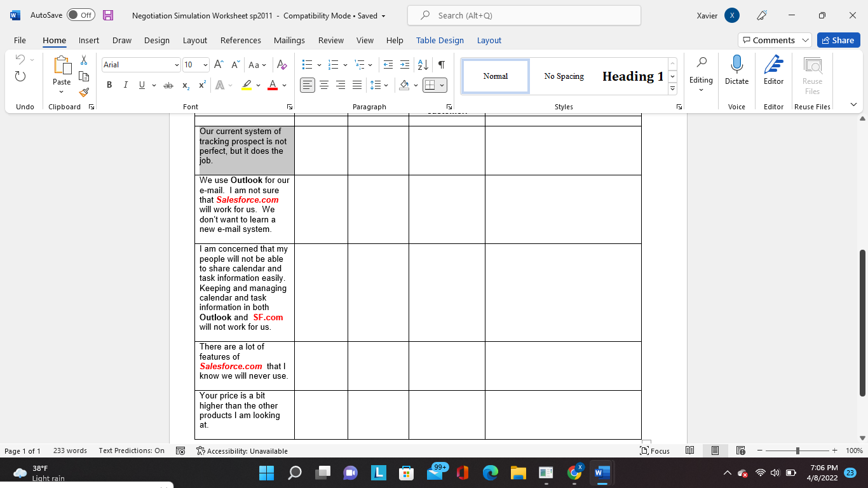
Task: Show paragraph marks with pilcrow icon
Action: (441, 65)
